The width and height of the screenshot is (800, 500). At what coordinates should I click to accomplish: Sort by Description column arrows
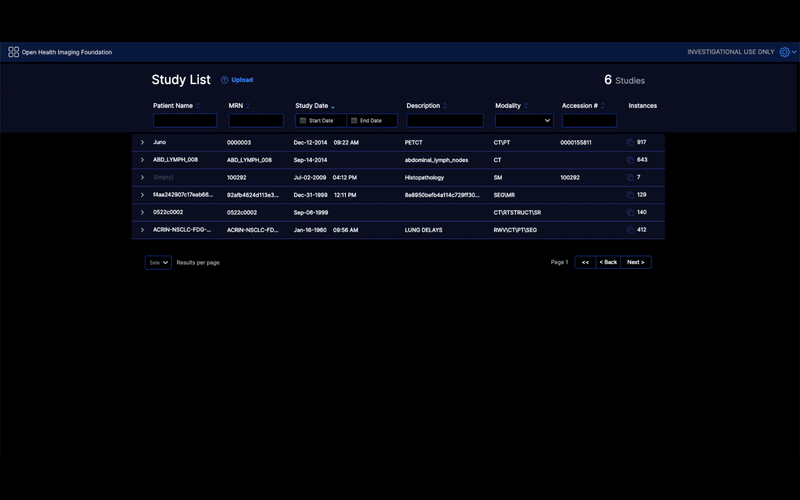(x=445, y=106)
